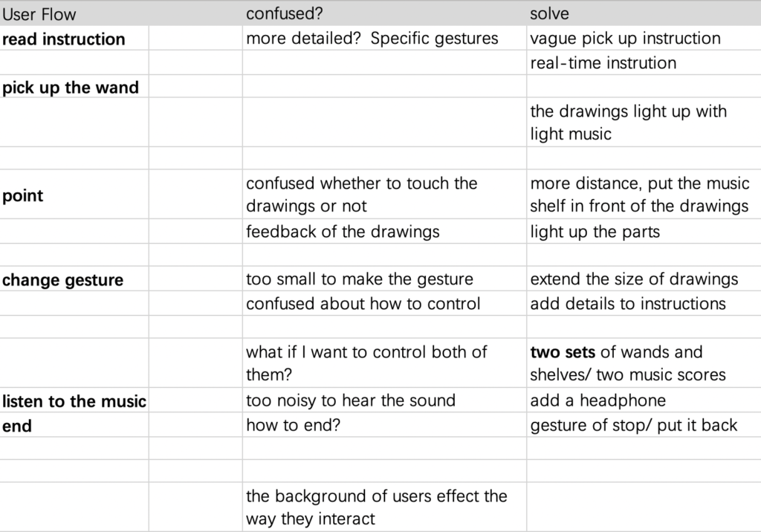Click 'the background of users effect' cell
761x532 pixels.
[x=384, y=507]
